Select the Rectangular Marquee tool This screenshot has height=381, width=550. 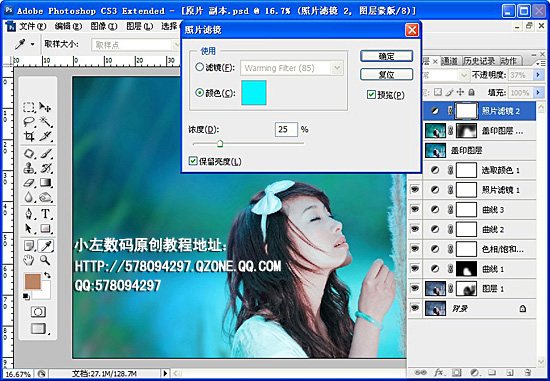click(x=29, y=107)
